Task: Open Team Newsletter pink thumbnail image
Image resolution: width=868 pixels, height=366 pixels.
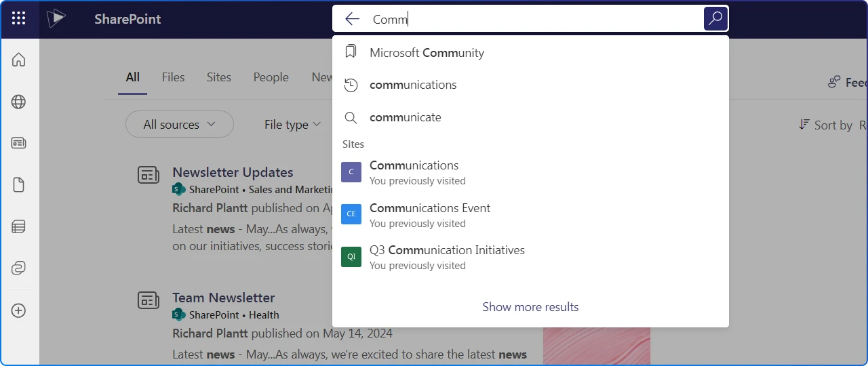Action: (x=597, y=346)
